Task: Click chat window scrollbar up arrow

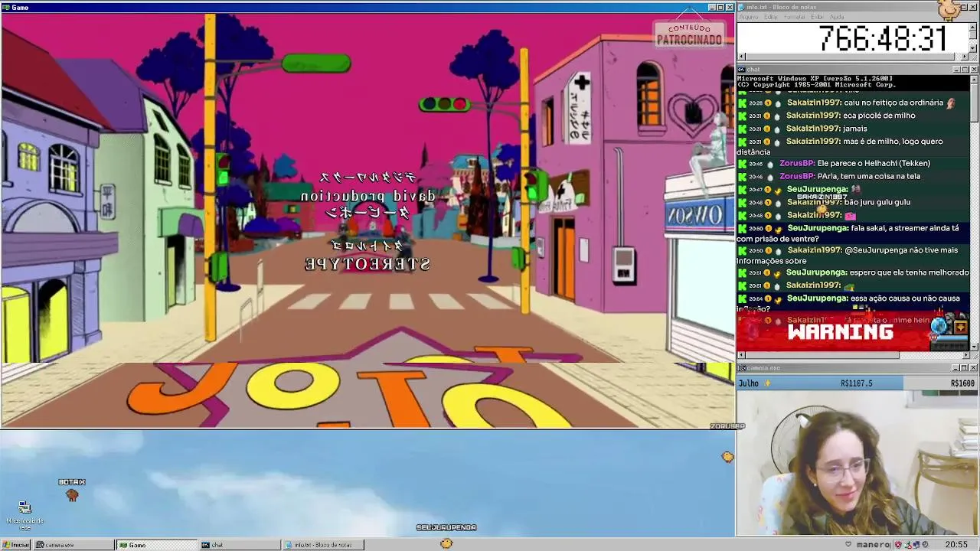Action: point(975,78)
